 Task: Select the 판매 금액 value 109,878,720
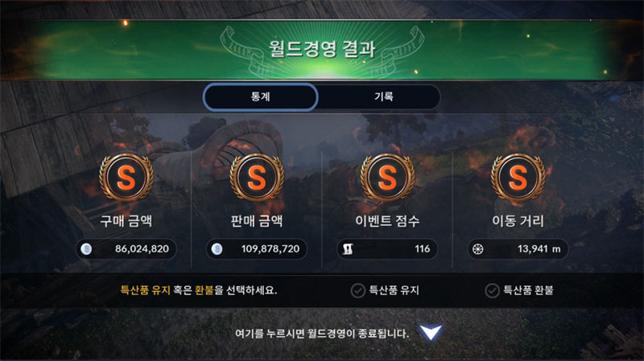270,249
